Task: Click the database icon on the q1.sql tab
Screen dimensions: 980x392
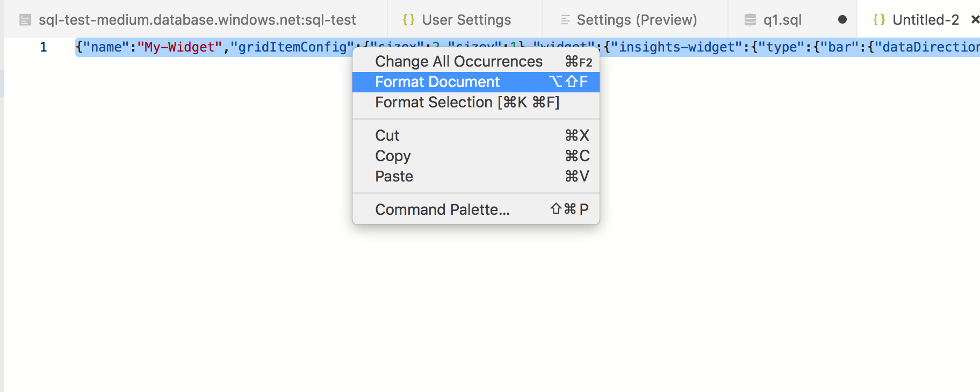Action: [x=750, y=20]
